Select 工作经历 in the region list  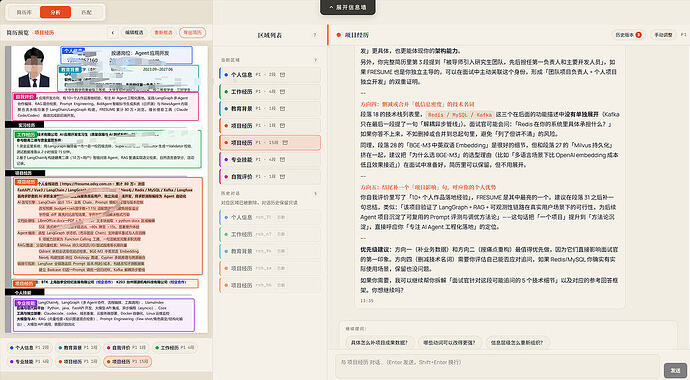[x=270, y=91]
